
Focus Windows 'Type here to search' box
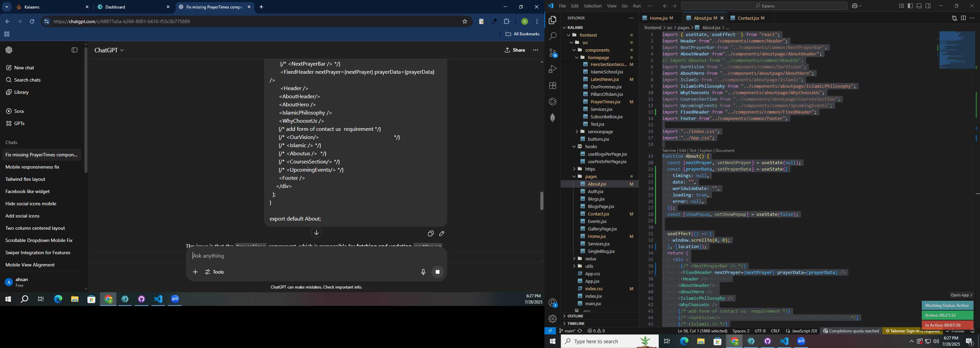609,342
